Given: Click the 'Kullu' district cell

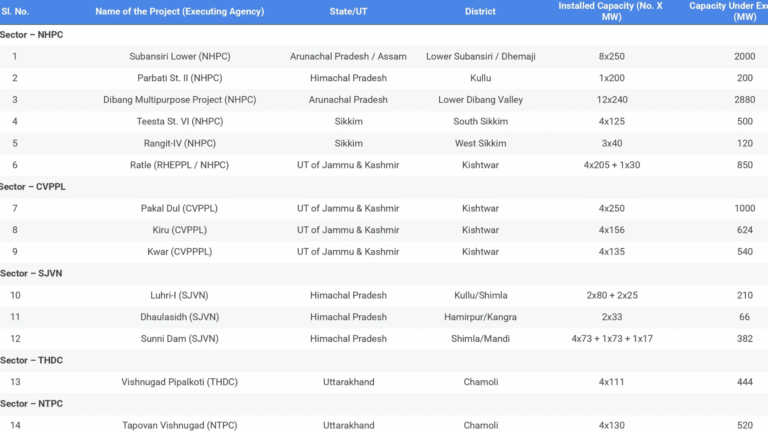Looking at the screenshot, I should [480, 78].
